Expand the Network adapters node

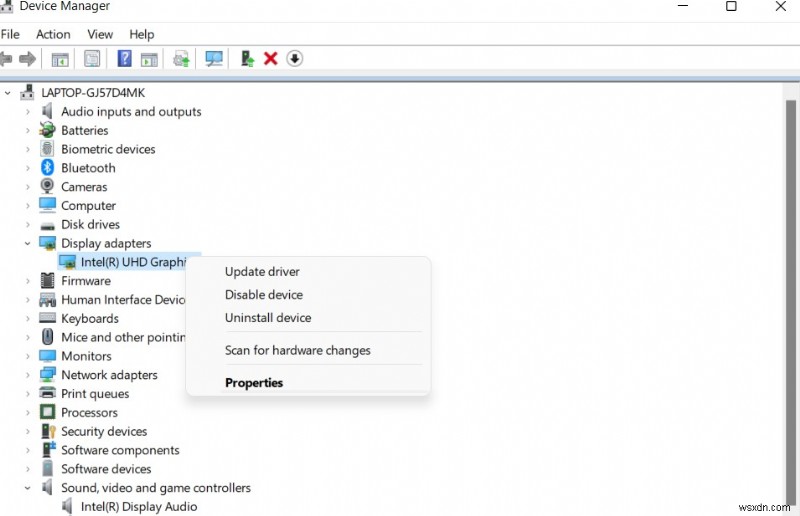tap(28, 375)
